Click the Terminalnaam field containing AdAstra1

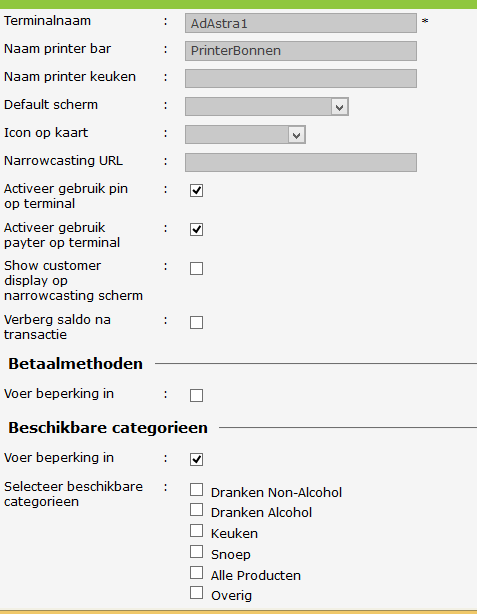301,23
